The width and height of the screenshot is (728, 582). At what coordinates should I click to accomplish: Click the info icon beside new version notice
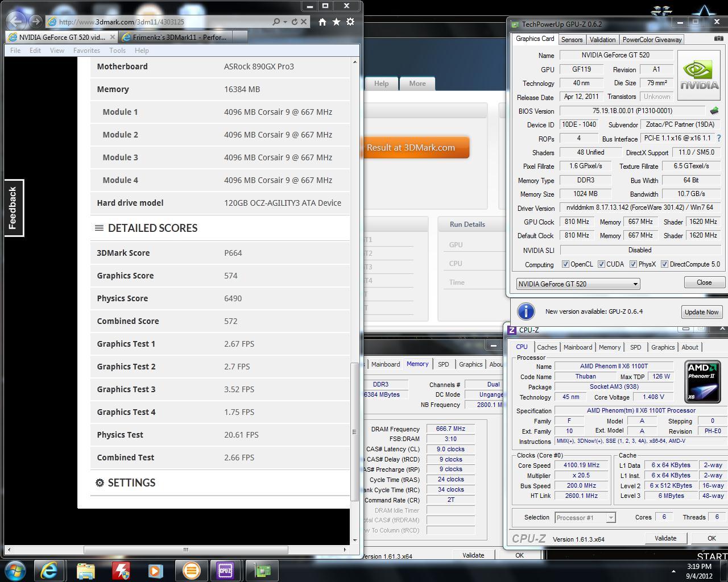[526, 311]
